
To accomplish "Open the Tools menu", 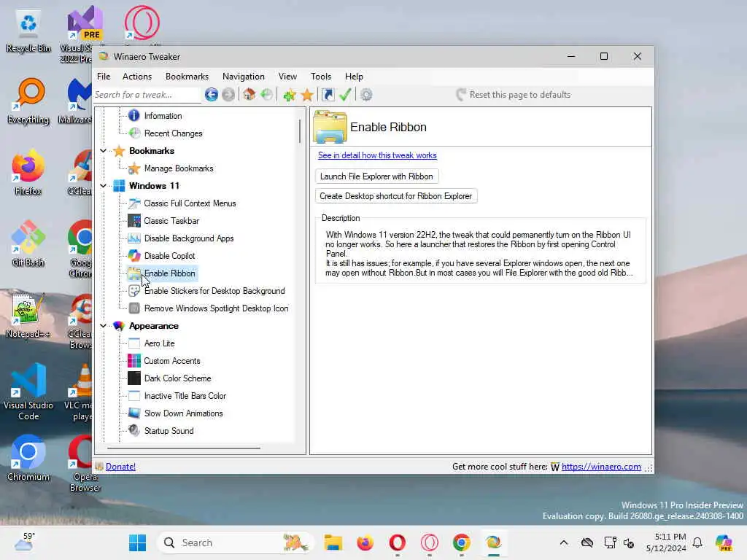I will pos(321,76).
